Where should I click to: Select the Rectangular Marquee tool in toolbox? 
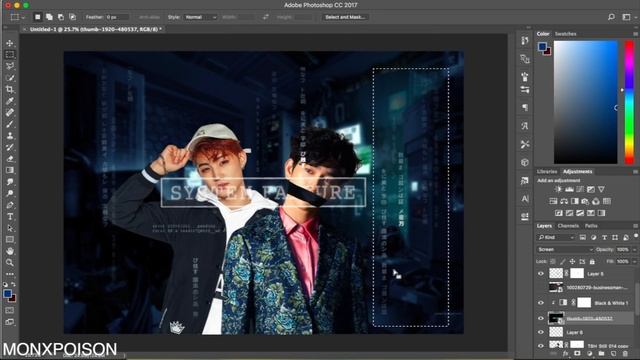(10, 54)
